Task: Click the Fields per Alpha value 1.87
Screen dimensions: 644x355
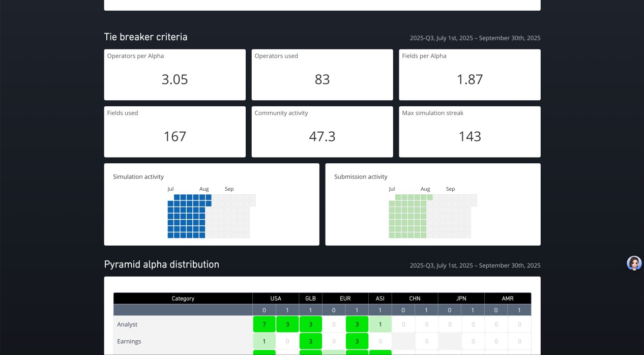Action: tap(470, 79)
